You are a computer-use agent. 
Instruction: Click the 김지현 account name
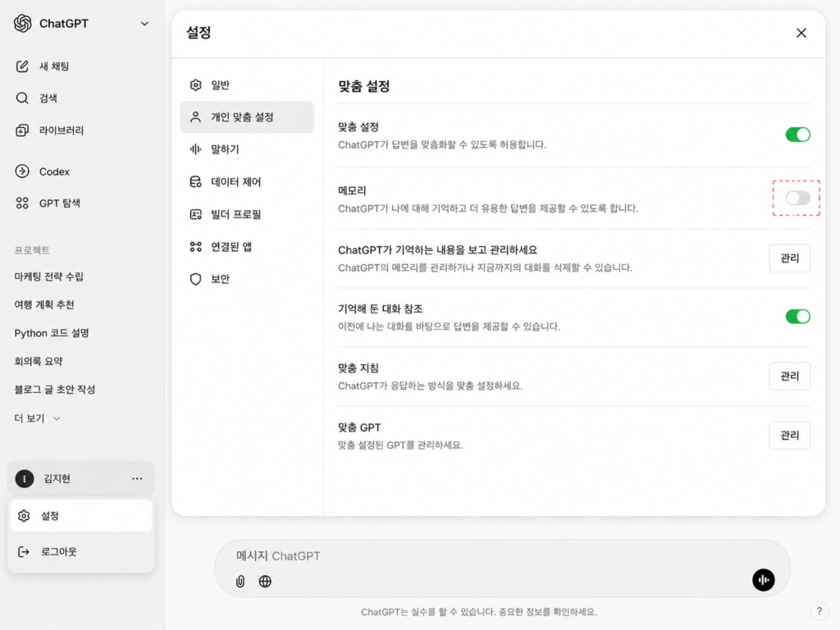(x=57, y=478)
